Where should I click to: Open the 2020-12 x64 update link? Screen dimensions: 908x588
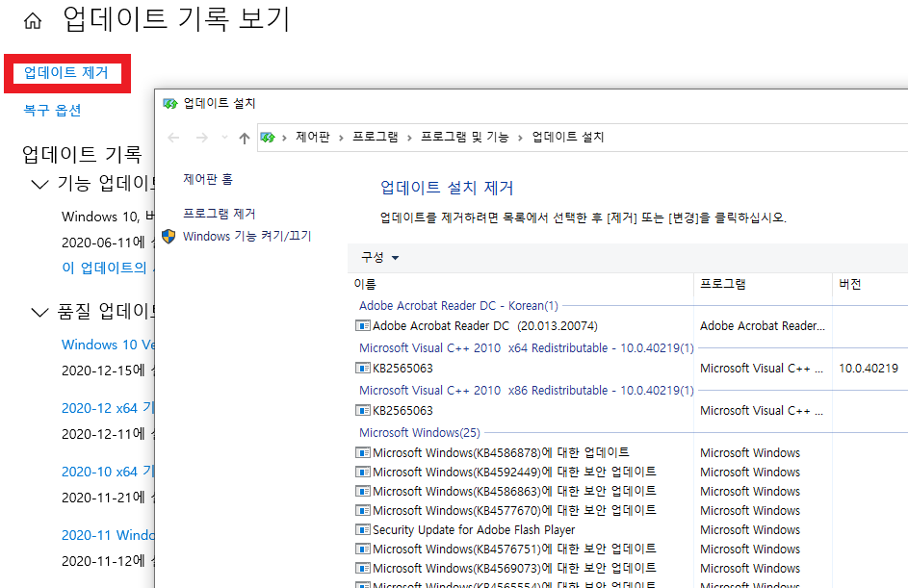[x=108, y=408]
